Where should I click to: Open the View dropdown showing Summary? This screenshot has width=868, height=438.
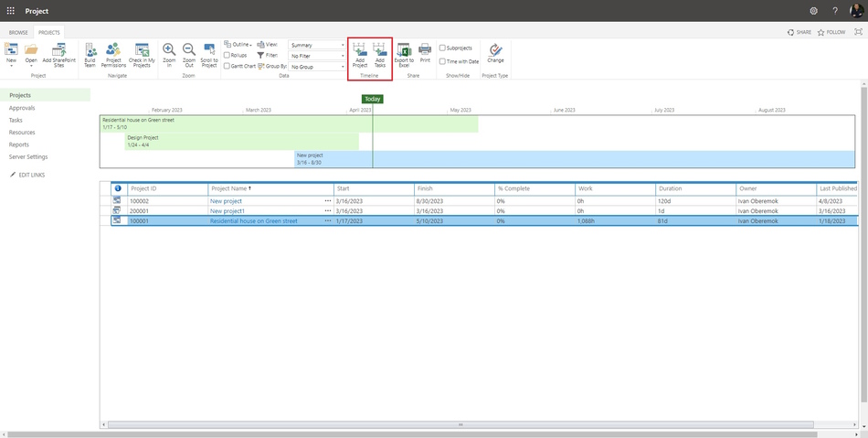pos(317,45)
